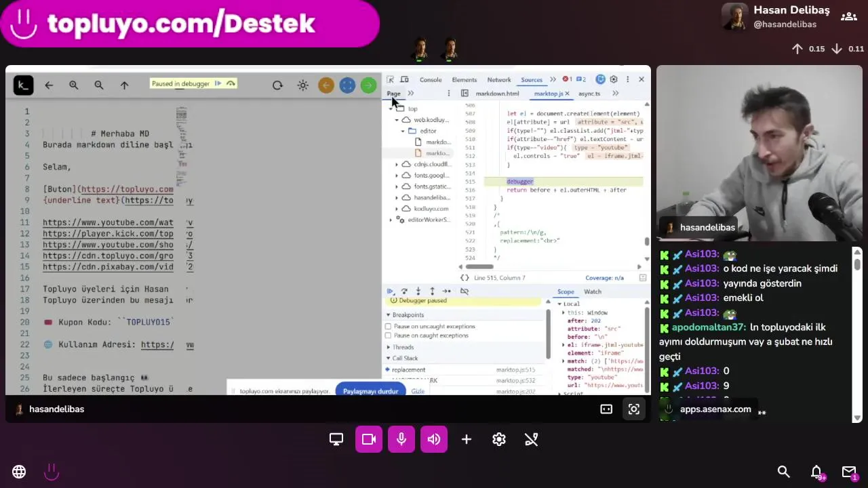Collapse the Local scope section

[x=561, y=304]
